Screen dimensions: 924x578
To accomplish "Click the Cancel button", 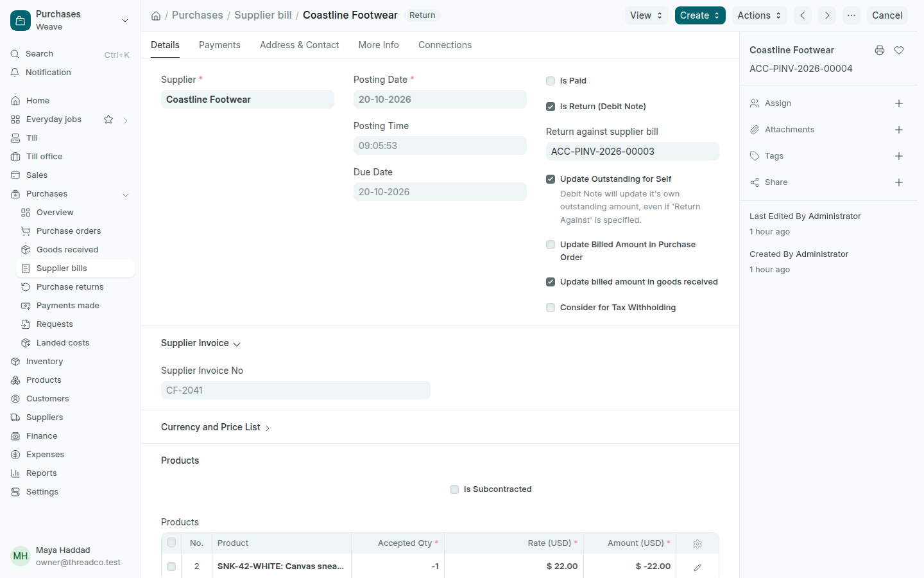I will 887,15.
